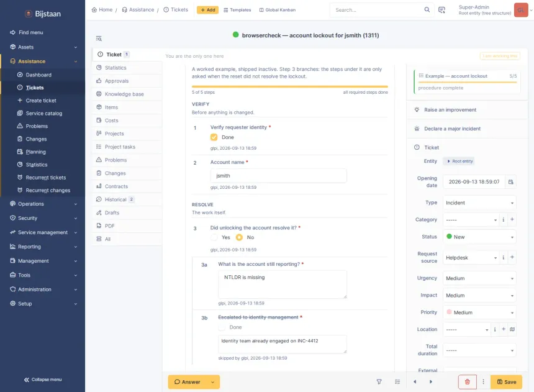Click the timeline filter funnel icon
The width and height of the screenshot is (534, 392).
[379, 382]
